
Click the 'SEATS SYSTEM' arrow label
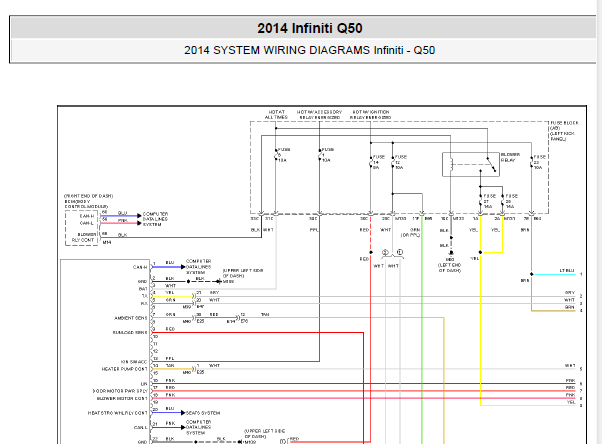203,413
